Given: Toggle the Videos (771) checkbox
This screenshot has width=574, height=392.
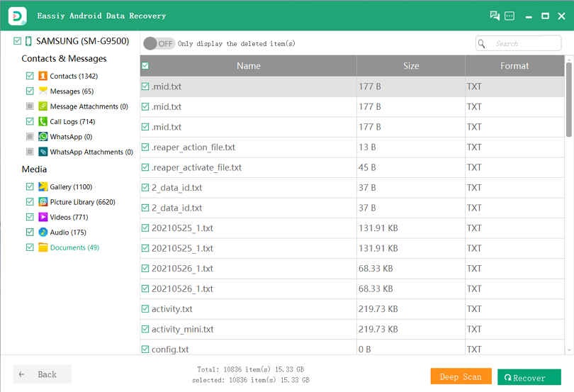Looking at the screenshot, I should coord(30,217).
